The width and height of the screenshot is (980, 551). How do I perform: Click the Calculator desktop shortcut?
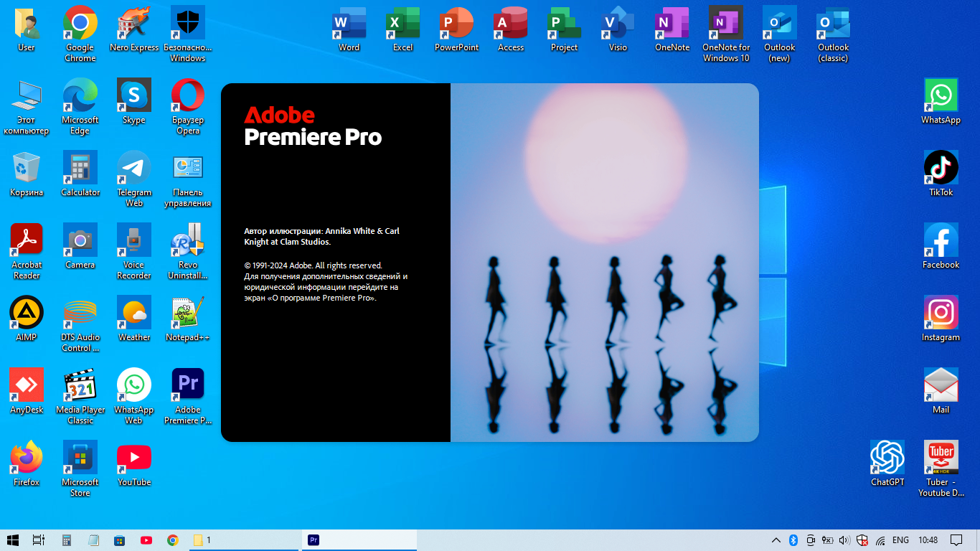(80, 174)
